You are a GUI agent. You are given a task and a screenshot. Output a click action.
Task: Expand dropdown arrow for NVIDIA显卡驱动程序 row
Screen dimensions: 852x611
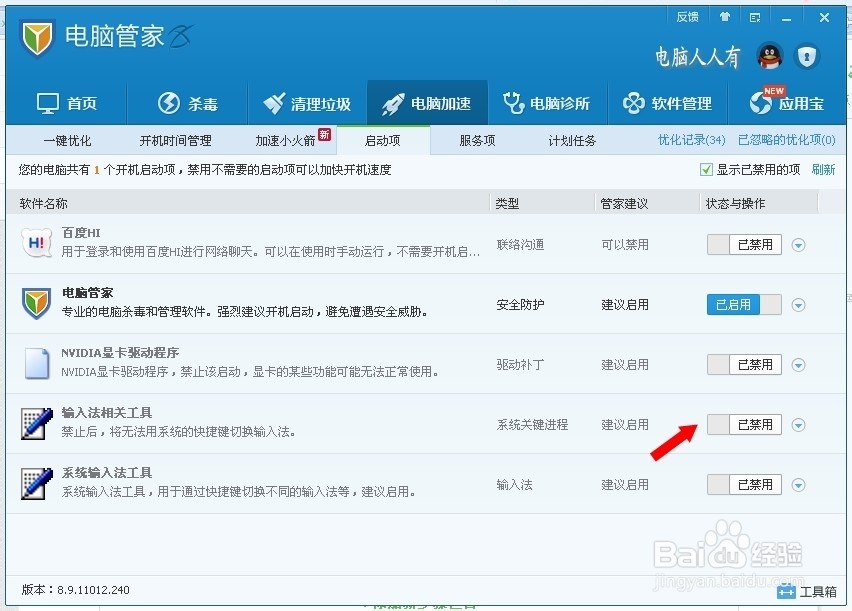pyautogui.click(x=798, y=365)
